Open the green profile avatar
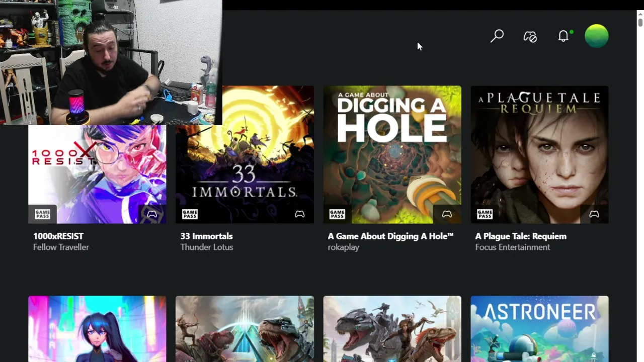This screenshot has height=362, width=644. click(597, 36)
